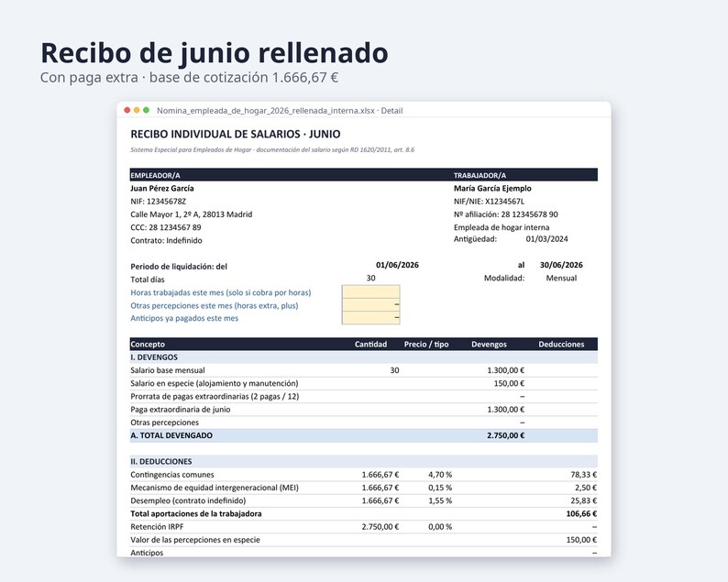Click the 'Retención IRPF' rate 0,00 %

pyautogui.click(x=440, y=527)
